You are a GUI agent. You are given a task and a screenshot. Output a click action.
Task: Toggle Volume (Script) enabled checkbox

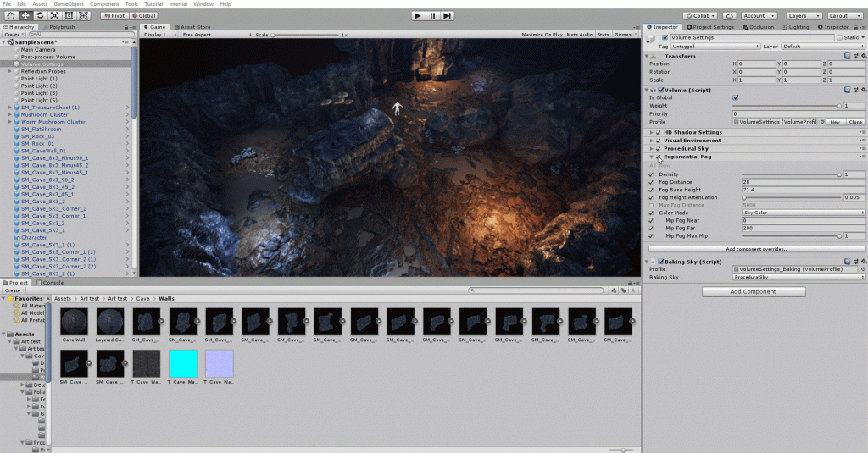[661, 90]
